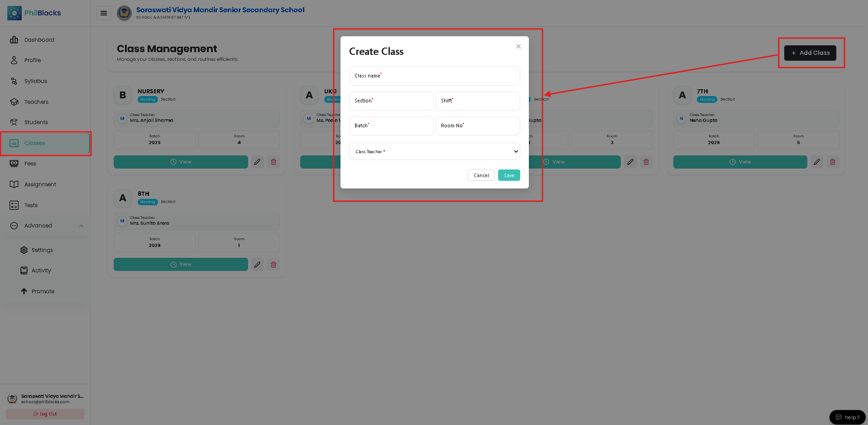The image size is (868, 425).
Task: Delete the 8TH class with trash icon
Action: pos(273,265)
